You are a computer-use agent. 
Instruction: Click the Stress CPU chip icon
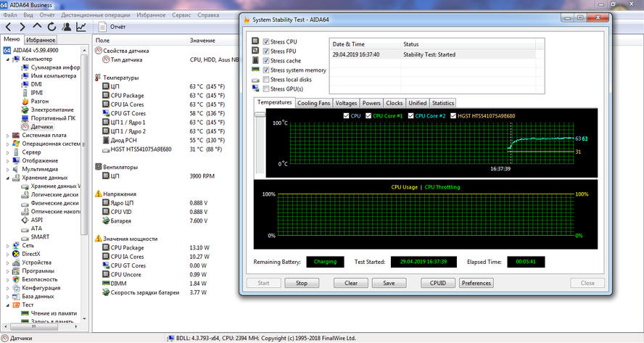click(255, 41)
